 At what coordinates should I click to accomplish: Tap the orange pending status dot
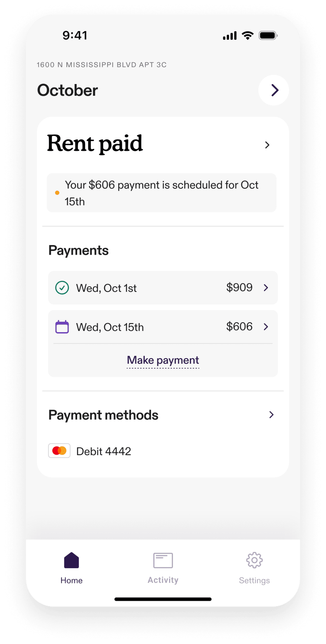(57, 193)
